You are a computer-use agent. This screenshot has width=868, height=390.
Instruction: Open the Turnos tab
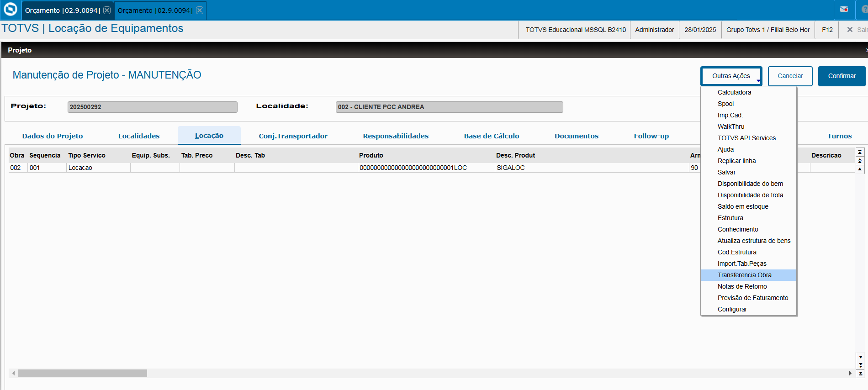pos(840,136)
